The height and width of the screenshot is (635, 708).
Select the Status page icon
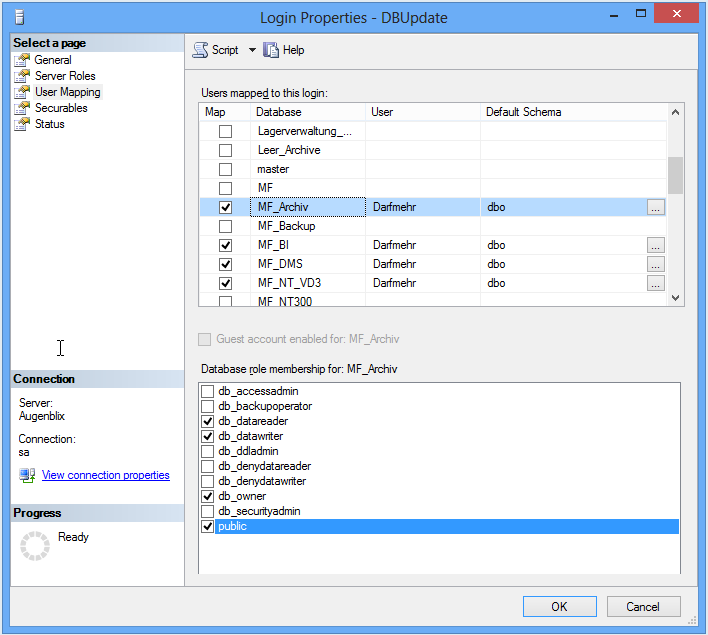tap(22, 124)
